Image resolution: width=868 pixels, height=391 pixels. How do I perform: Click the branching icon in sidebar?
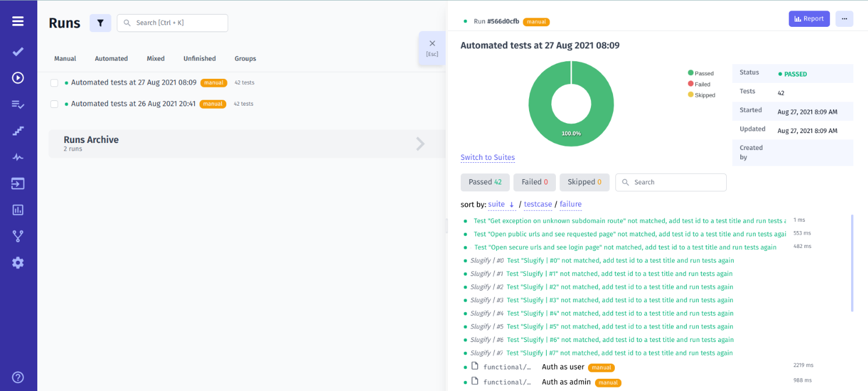coord(17,235)
